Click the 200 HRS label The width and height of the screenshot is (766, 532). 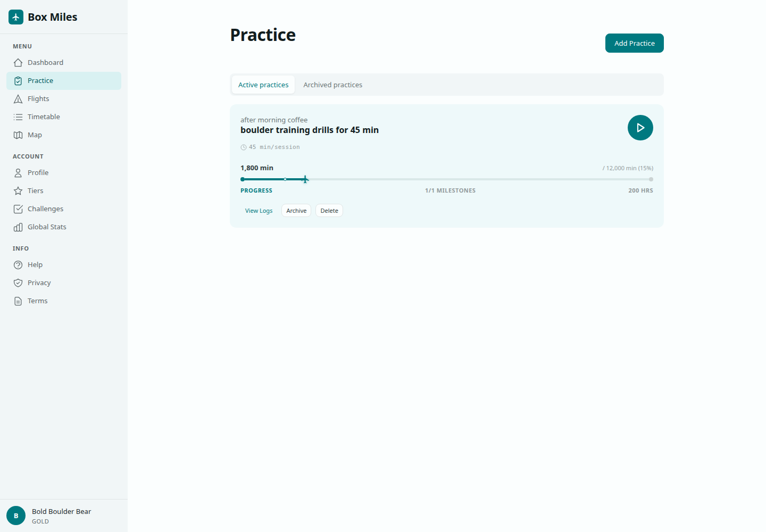(640, 190)
